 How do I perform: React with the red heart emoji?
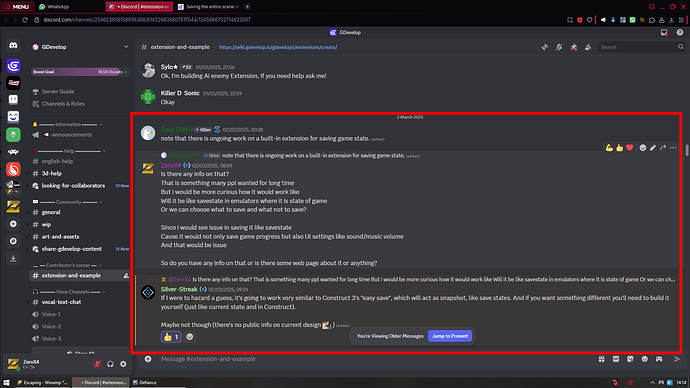(x=630, y=148)
